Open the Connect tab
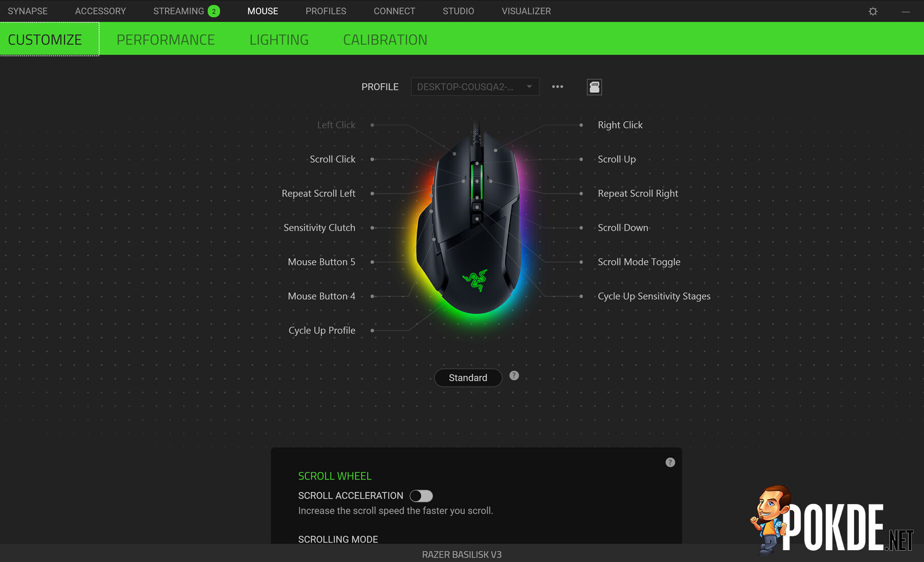Viewport: 924px width, 562px height. click(x=394, y=11)
